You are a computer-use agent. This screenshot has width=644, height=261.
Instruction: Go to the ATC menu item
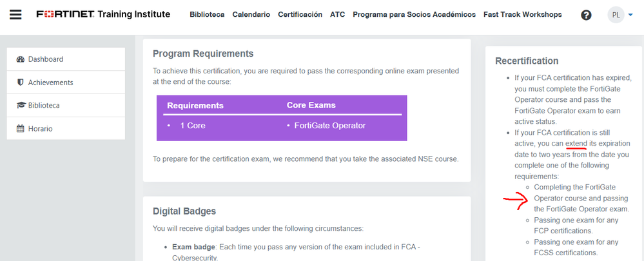pos(337,15)
